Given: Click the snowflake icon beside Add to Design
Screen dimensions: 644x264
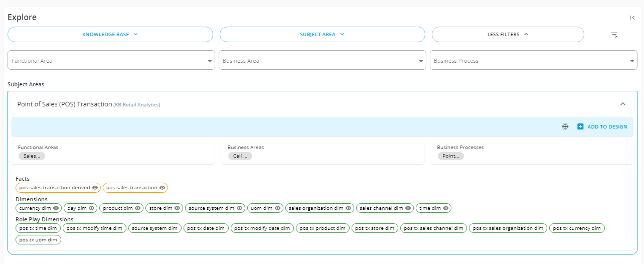Looking at the screenshot, I should pyautogui.click(x=565, y=126).
